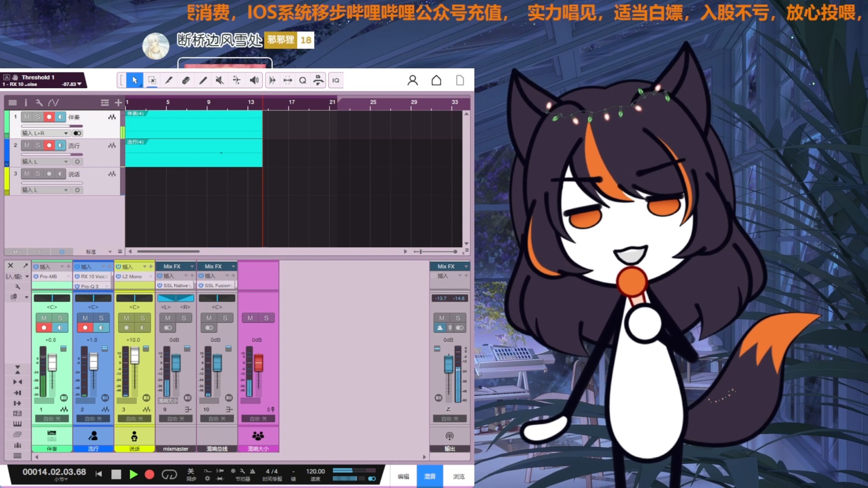The height and width of the screenshot is (488, 868).
Task: Select the Eraser tool
Action: pyautogui.click(x=185, y=80)
